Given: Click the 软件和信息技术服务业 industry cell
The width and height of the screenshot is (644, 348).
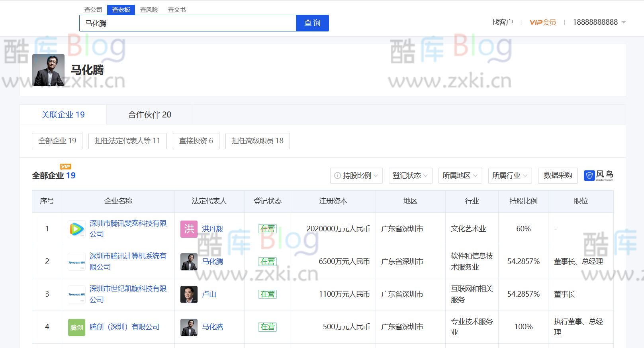Looking at the screenshot, I should pyautogui.click(x=472, y=262).
